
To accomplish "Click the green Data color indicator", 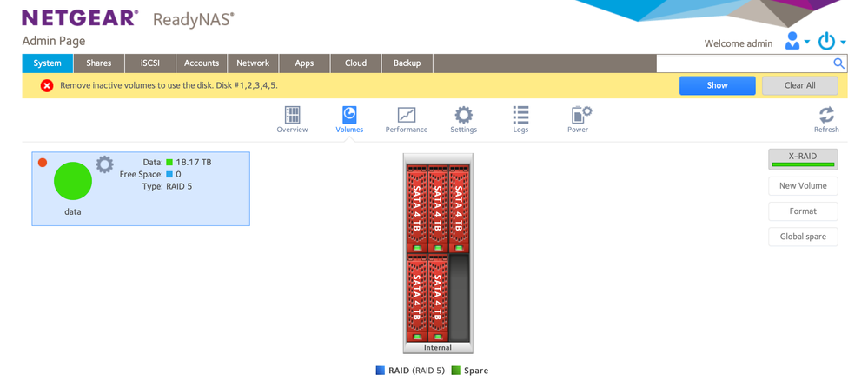I will pyautogui.click(x=169, y=163).
